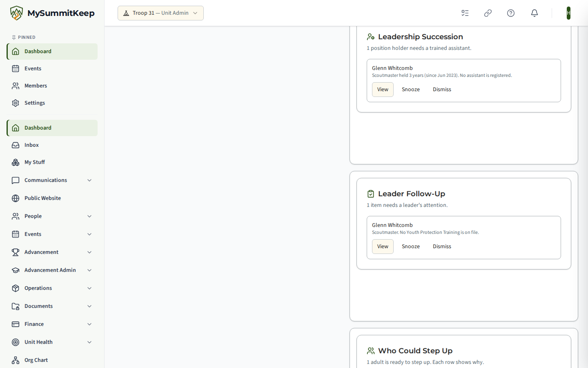The image size is (588, 368).
Task: Click the Inbox tray icon
Action: click(x=16, y=145)
